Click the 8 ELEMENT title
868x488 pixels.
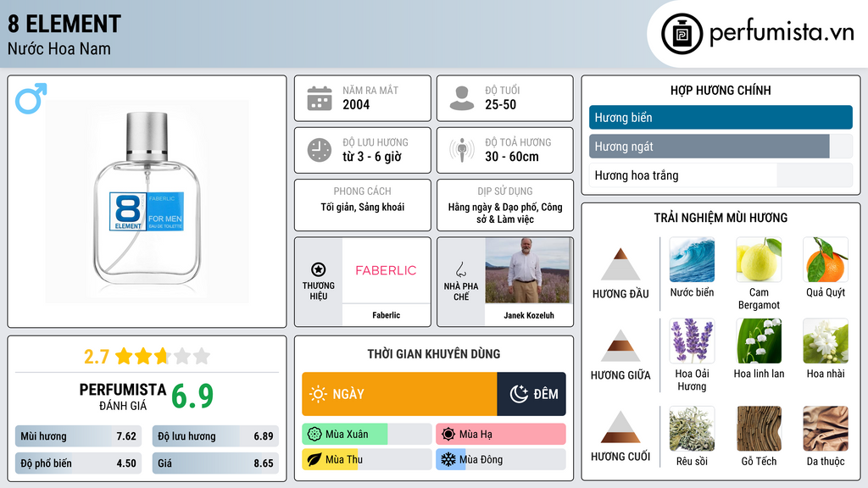(64, 25)
